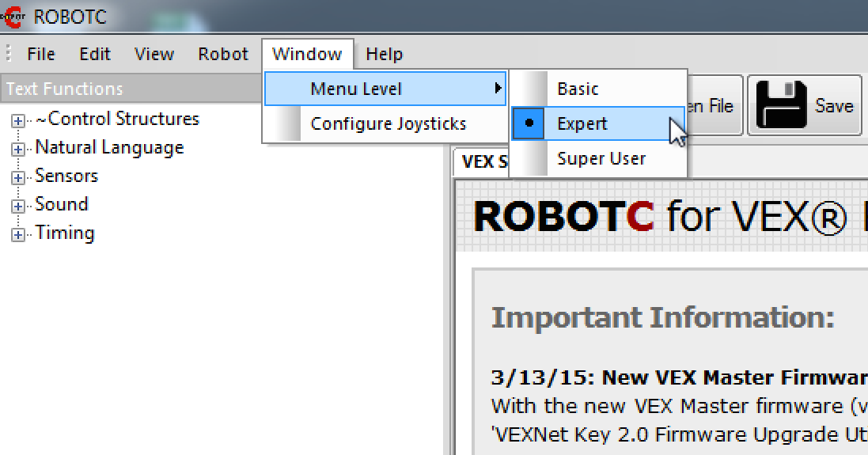Expand the Natural Language tree node
Screen dimensions: 868x455
point(17,150)
